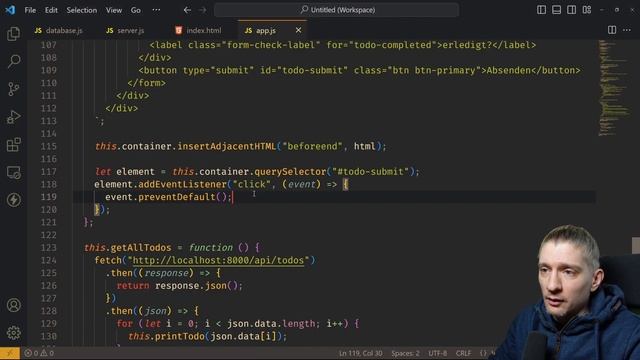Click the word preventDefault on line 119

click(176, 197)
